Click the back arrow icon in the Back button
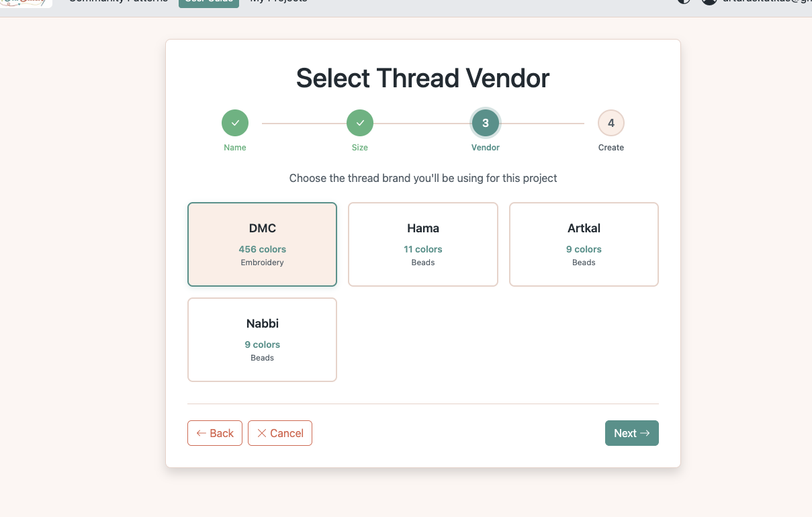This screenshot has height=517, width=812. [200, 432]
